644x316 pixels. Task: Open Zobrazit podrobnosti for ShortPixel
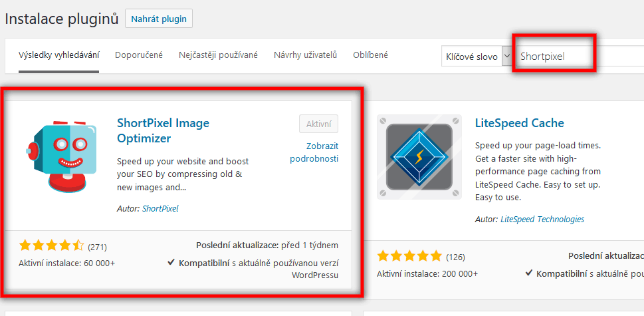pyautogui.click(x=314, y=152)
